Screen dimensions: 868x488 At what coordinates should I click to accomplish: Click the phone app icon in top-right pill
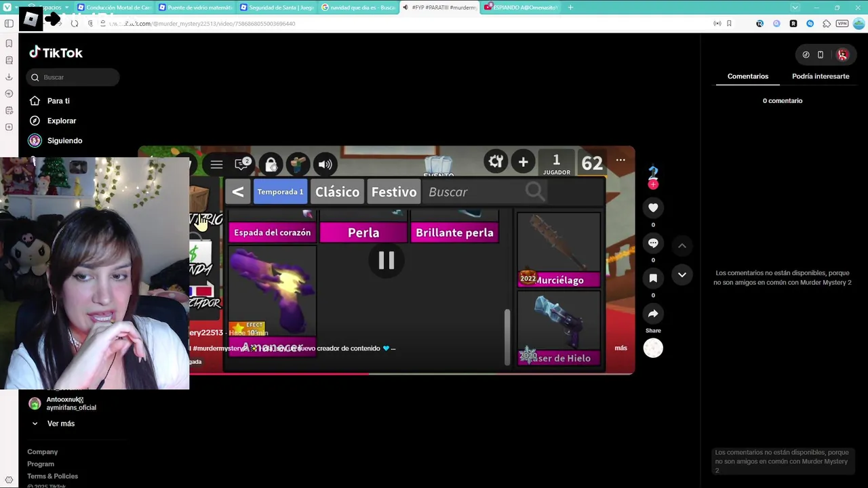821,55
